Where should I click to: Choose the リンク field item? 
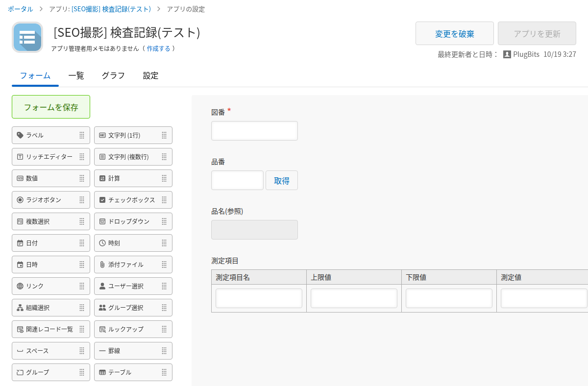point(51,286)
